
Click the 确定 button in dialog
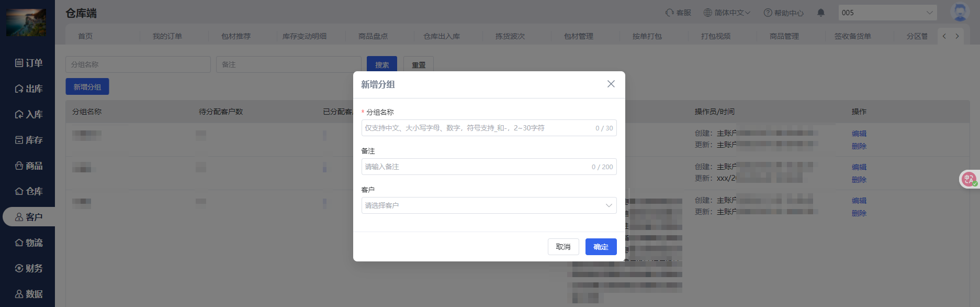pos(601,247)
